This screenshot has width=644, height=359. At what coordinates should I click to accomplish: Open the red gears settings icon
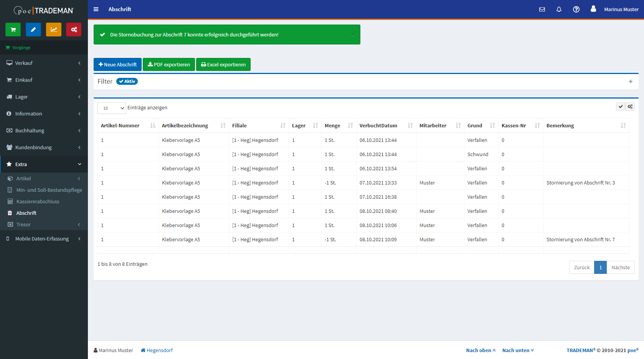click(x=74, y=30)
